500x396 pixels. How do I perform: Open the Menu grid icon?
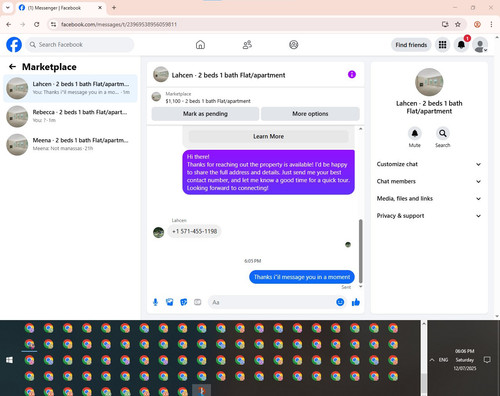point(442,45)
